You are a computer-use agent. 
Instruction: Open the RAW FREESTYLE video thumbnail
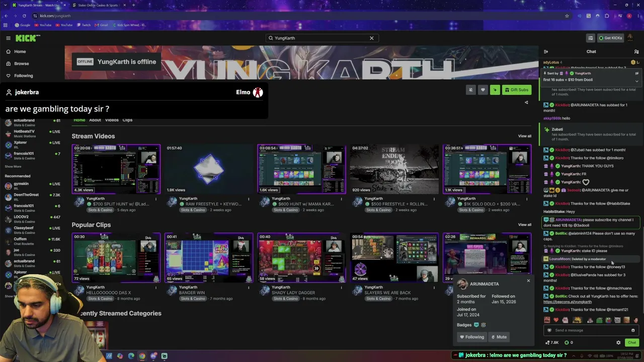(x=209, y=169)
